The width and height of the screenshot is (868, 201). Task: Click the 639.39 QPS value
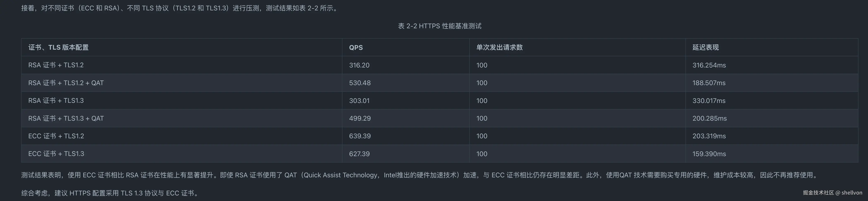(359, 136)
